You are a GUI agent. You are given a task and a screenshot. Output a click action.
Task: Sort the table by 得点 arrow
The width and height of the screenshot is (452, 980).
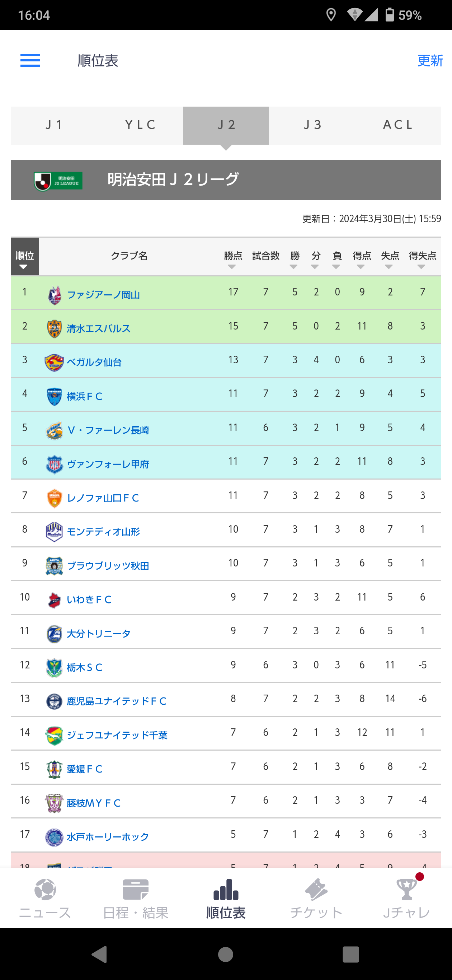click(x=361, y=267)
